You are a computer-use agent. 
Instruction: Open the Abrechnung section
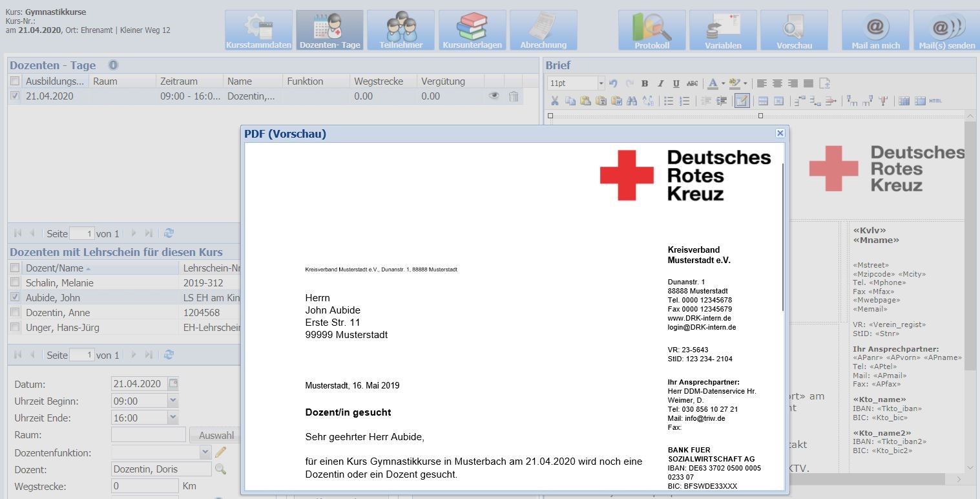pos(543,30)
